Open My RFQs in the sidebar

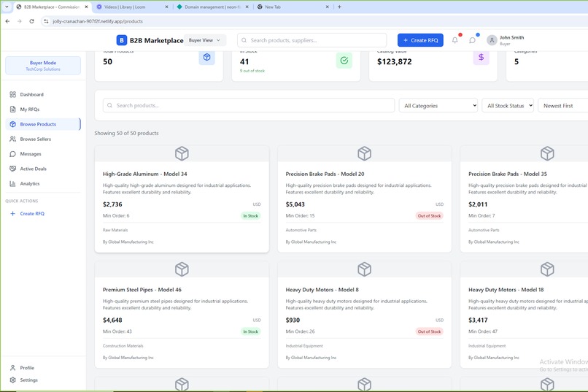tap(43, 109)
